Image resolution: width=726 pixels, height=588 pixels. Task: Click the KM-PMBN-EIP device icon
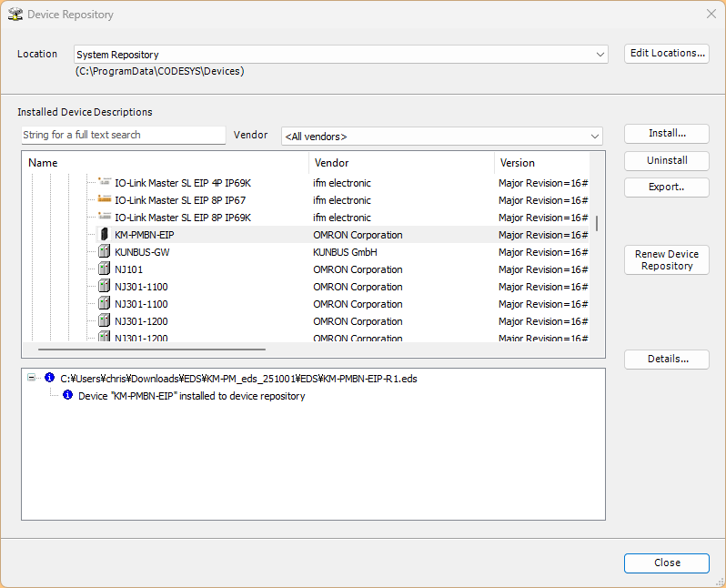pyautogui.click(x=104, y=235)
